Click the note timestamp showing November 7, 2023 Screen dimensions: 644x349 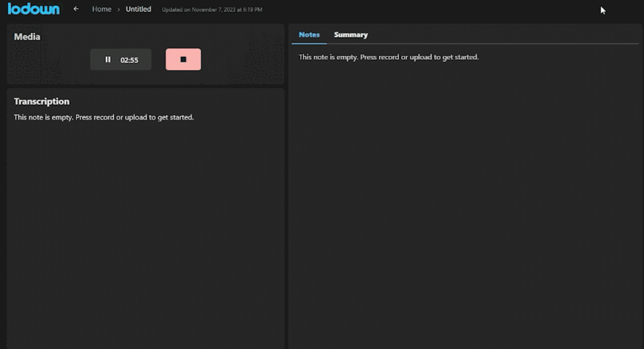coord(212,10)
